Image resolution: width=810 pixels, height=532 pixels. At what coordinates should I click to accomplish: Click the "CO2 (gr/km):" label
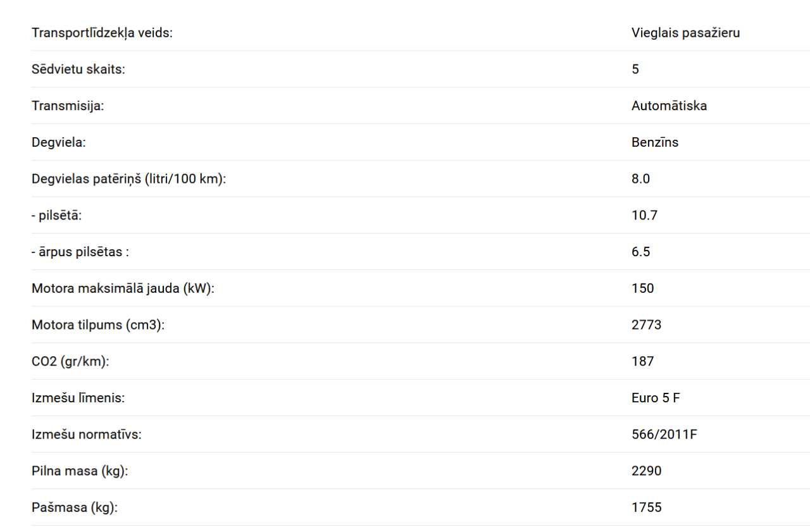70,362
